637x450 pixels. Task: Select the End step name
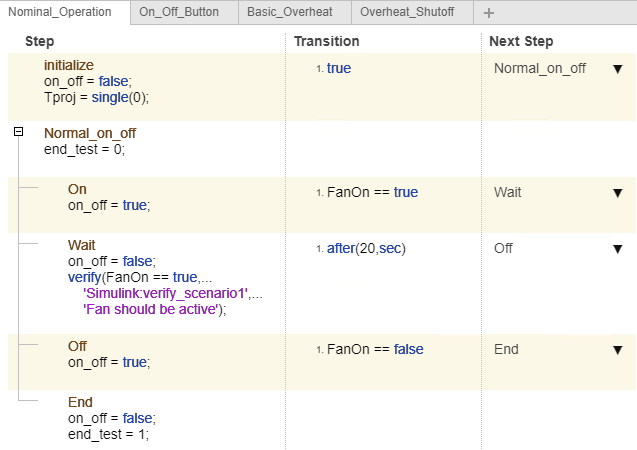[80, 402]
